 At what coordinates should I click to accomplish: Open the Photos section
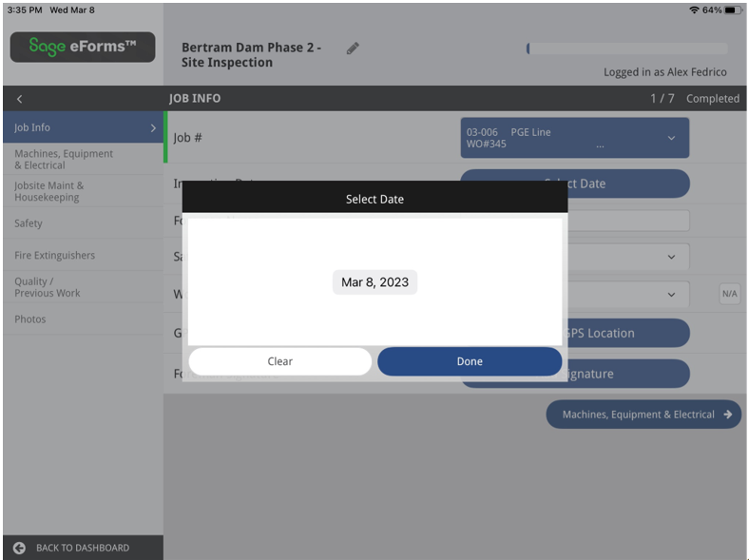(83, 319)
